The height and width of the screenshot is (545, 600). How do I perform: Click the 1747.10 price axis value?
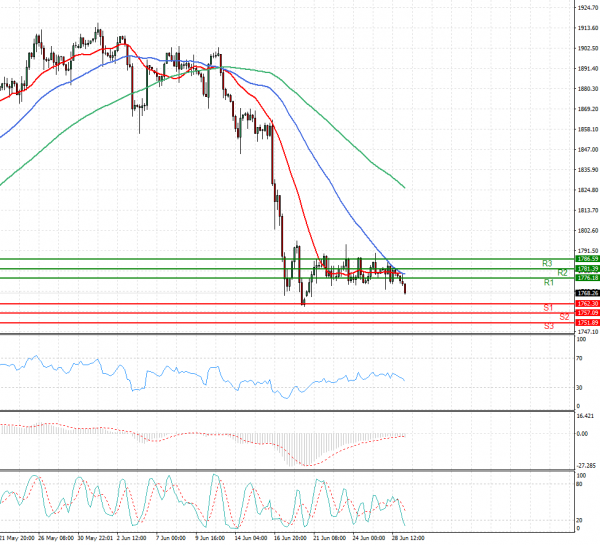pos(588,331)
